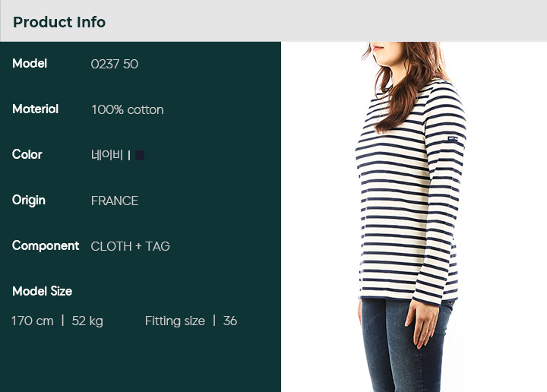This screenshot has height=392, width=547.
Task: Click the 52 kg weight value
Action: click(87, 321)
